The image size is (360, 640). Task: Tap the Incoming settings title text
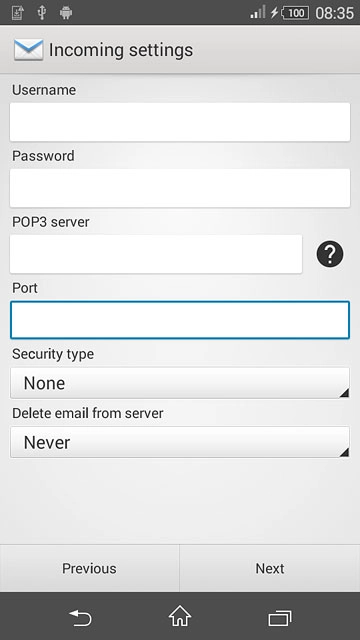click(x=121, y=50)
